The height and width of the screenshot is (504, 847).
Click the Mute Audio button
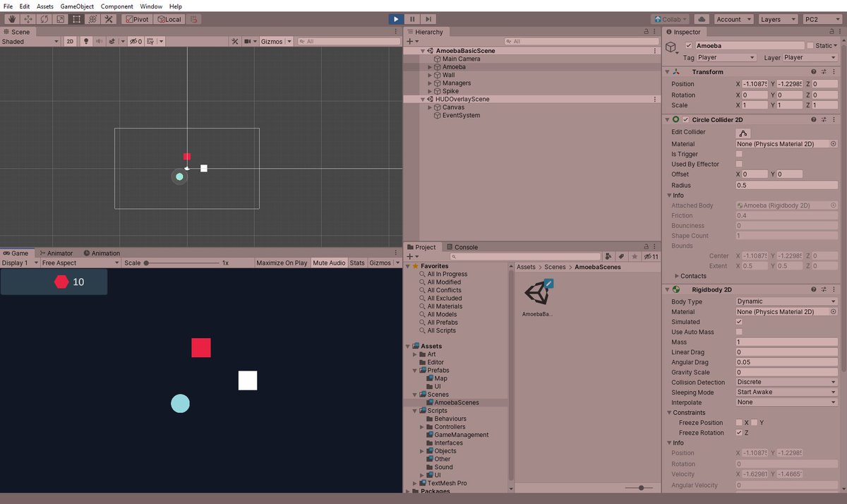[330, 263]
